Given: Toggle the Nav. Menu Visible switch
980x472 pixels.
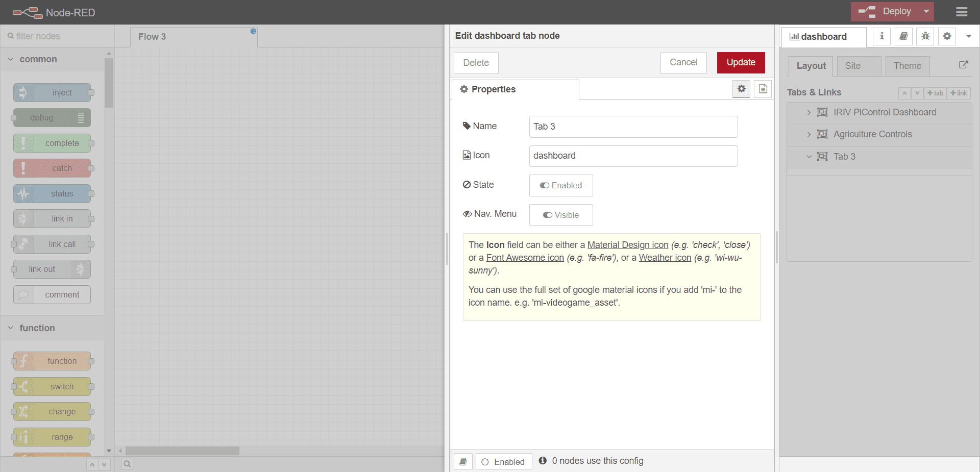Looking at the screenshot, I should pos(561,215).
